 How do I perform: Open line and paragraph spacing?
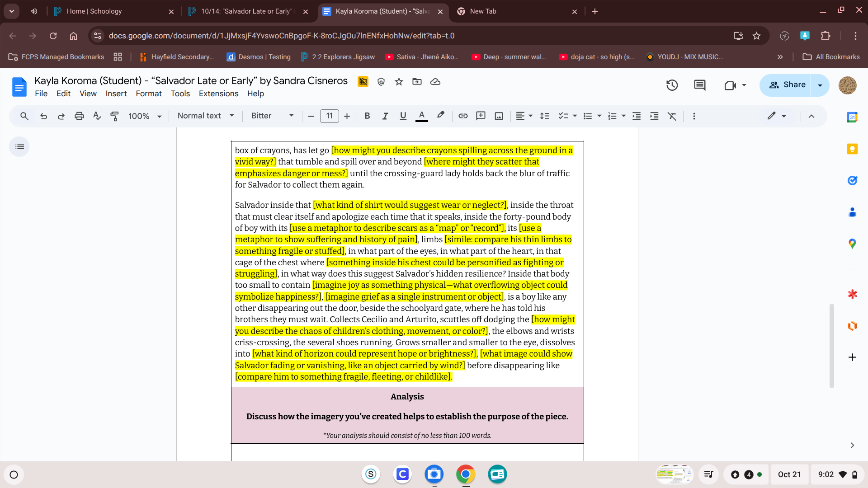click(545, 116)
